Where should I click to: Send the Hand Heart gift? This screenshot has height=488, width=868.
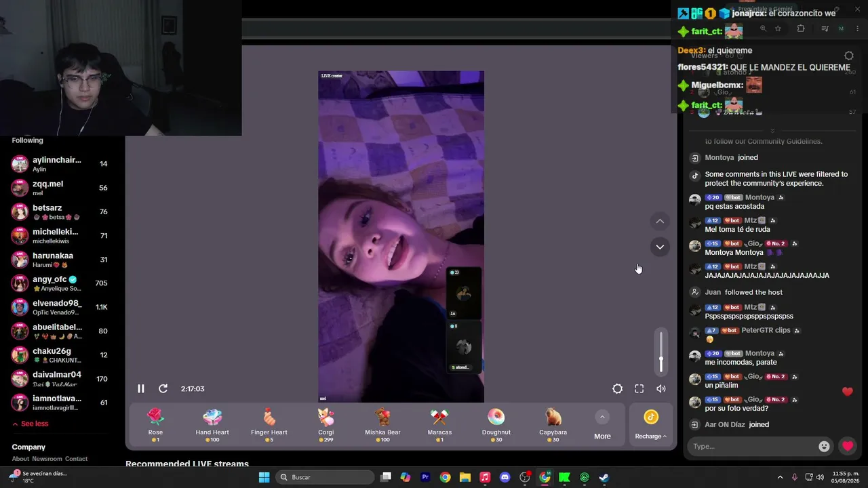tap(212, 425)
